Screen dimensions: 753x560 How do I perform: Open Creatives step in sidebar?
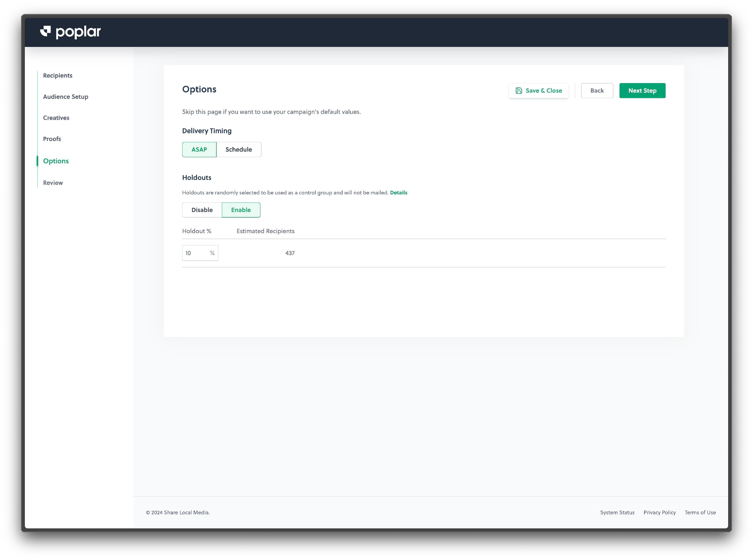[x=56, y=118]
